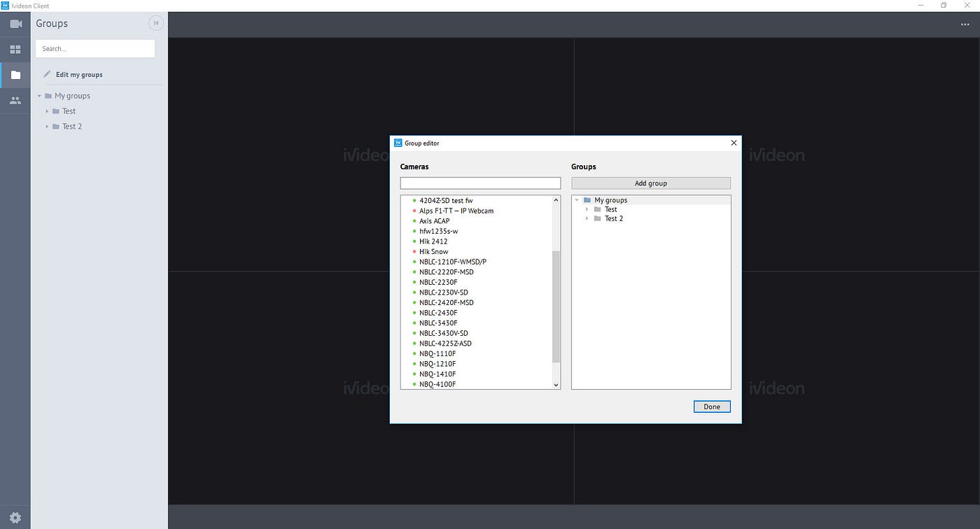
Task: Select camera 4204Z-SD test fw
Action: point(446,200)
